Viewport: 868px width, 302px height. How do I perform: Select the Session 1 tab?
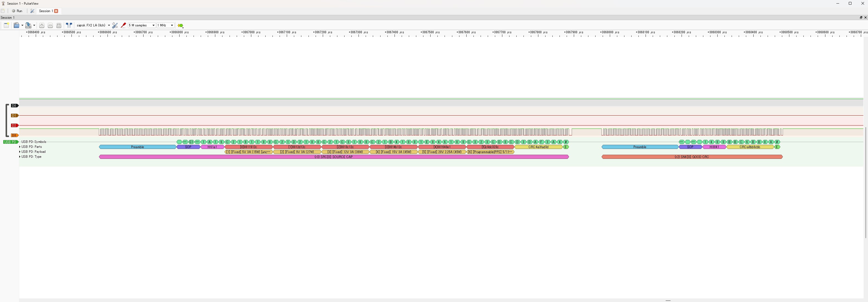click(45, 11)
